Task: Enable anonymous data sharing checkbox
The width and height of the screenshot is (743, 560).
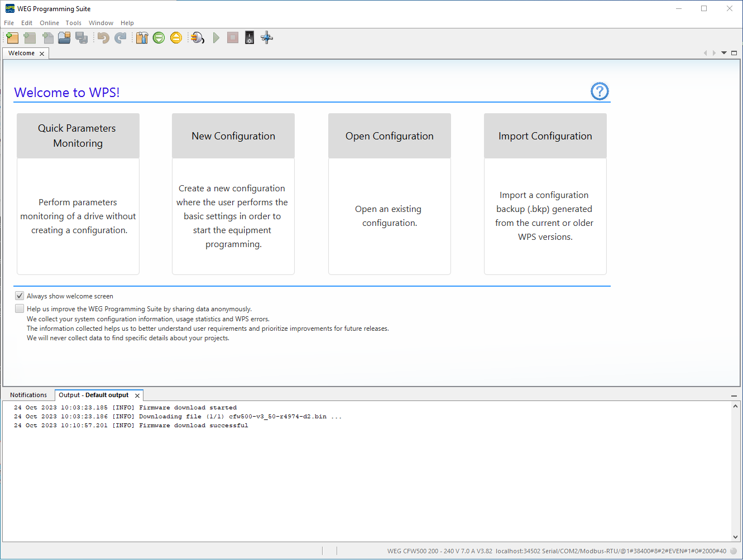Action: (x=20, y=308)
